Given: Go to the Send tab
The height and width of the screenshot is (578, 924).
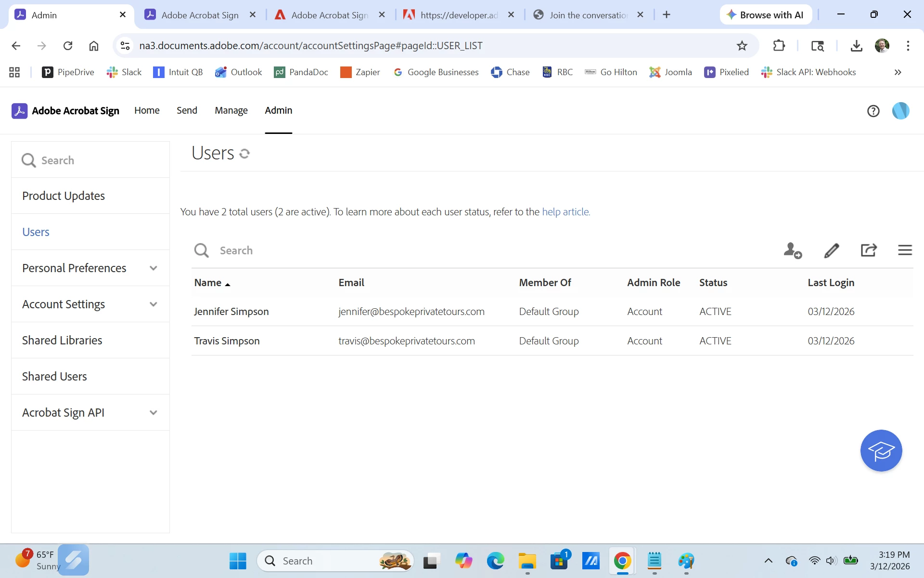Looking at the screenshot, I should (x=187, y=110).
